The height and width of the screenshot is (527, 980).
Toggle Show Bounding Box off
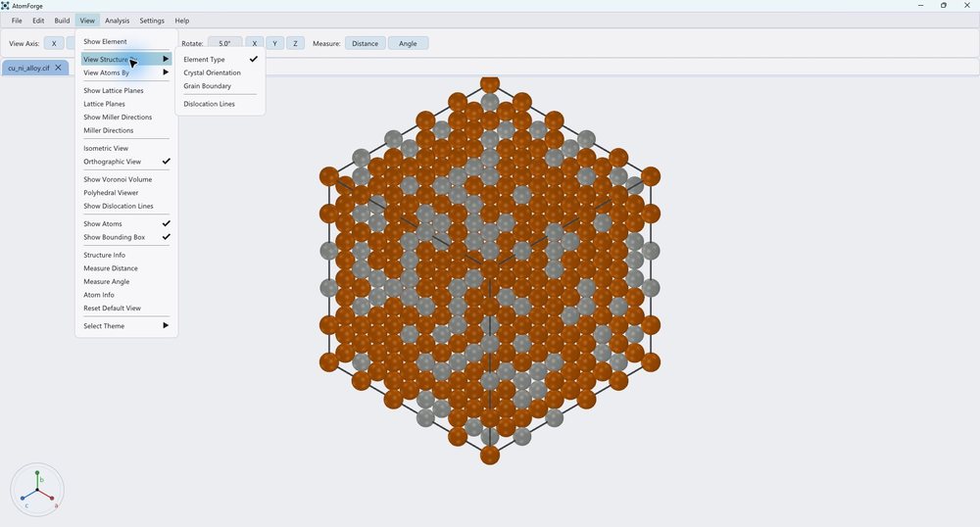tap(125, 237)
